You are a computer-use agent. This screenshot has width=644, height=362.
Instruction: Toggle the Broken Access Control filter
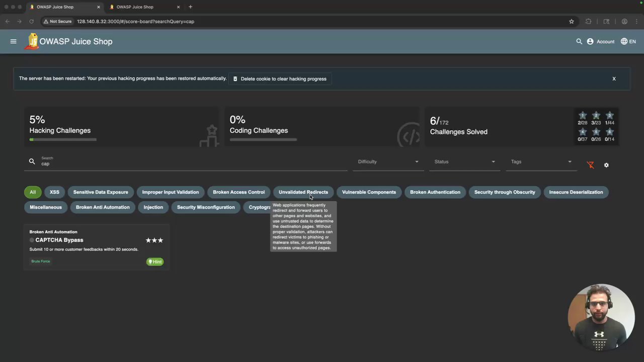click(238, 192)
